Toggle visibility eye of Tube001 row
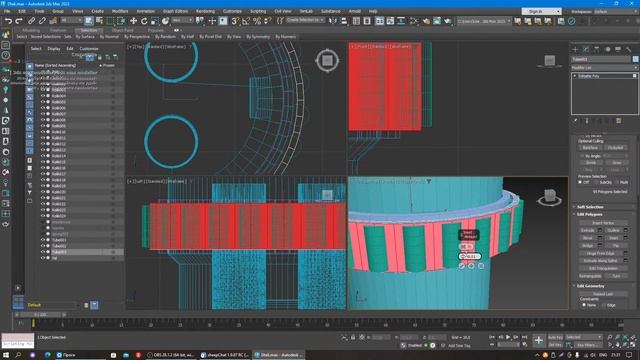The image size is (640, 360). [43, 240]
